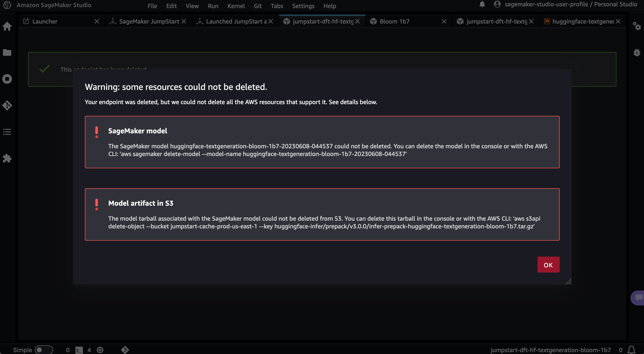
Task: Click the user profile avatar icon
Action: tap(497, 5)
